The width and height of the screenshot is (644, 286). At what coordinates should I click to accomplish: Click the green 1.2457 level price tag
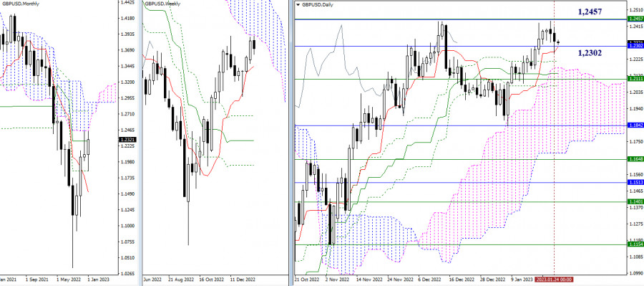click(x=636, y=19)
